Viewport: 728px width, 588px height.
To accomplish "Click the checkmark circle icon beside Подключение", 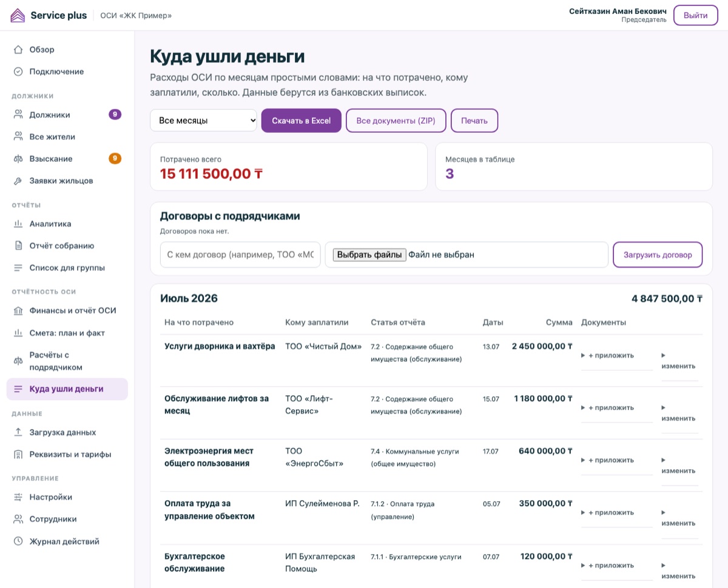I will [18, 72].
